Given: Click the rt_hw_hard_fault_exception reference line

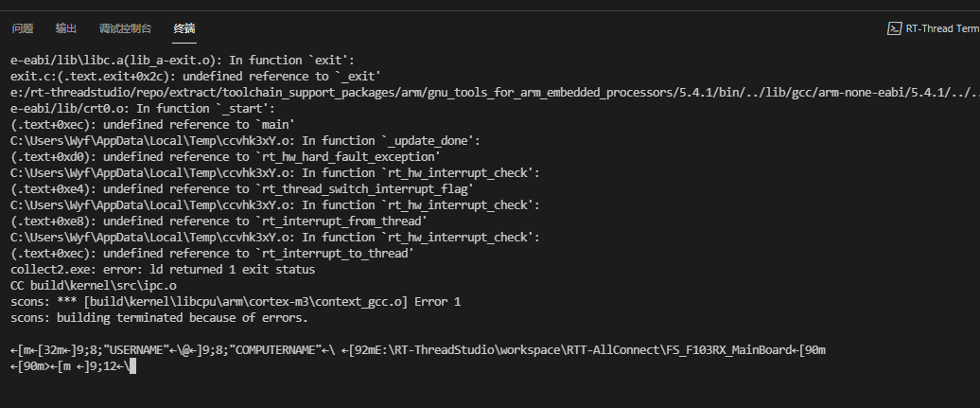Looking at the screenshot, I should pyautogui.click(x=226, y=157).
